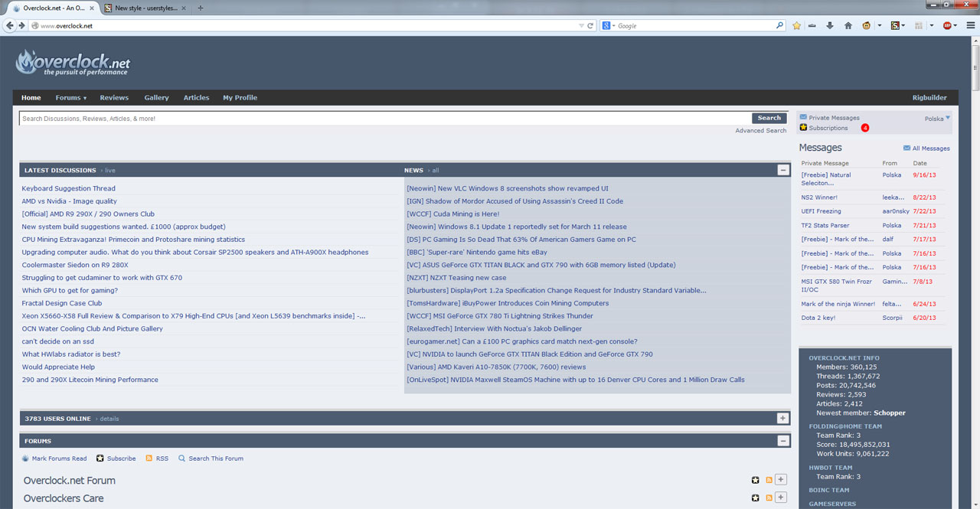
Task: Open a new browser tab with plus
Action: pyautogui.click(x=201, y=8)
